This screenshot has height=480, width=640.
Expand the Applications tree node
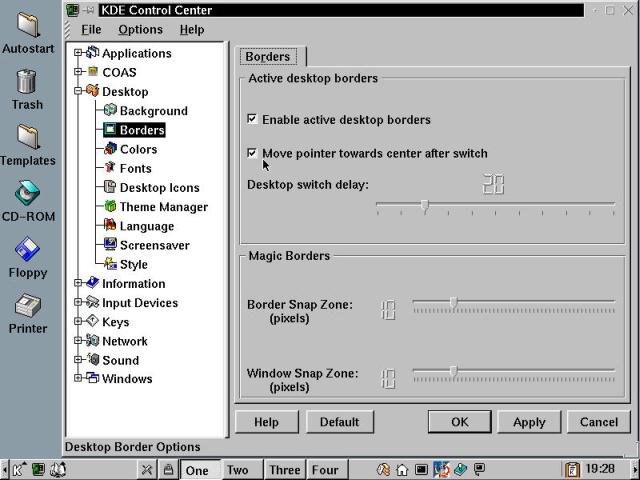coord(78,53)
